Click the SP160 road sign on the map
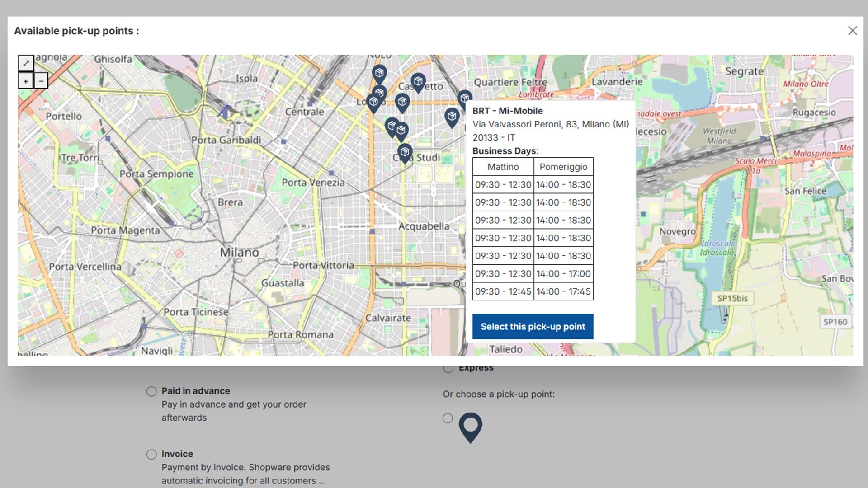Screen dimensions: 868x488 tap(835, 322)
